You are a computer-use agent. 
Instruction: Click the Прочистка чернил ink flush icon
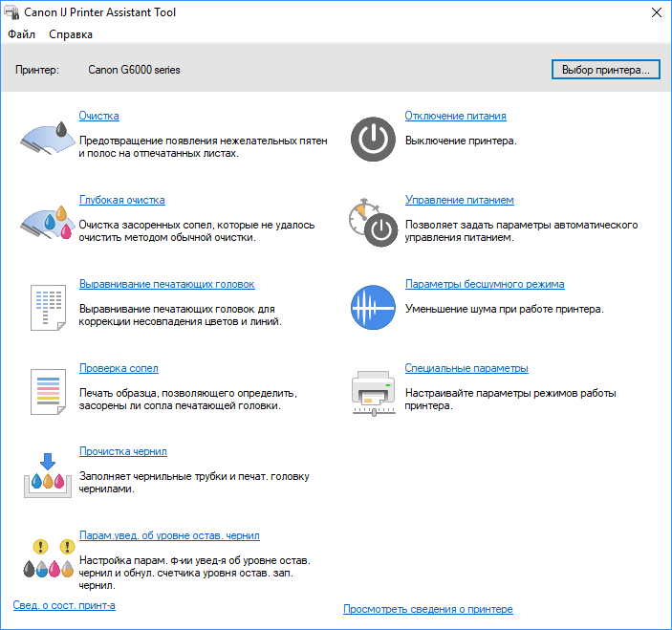point(48,475)
